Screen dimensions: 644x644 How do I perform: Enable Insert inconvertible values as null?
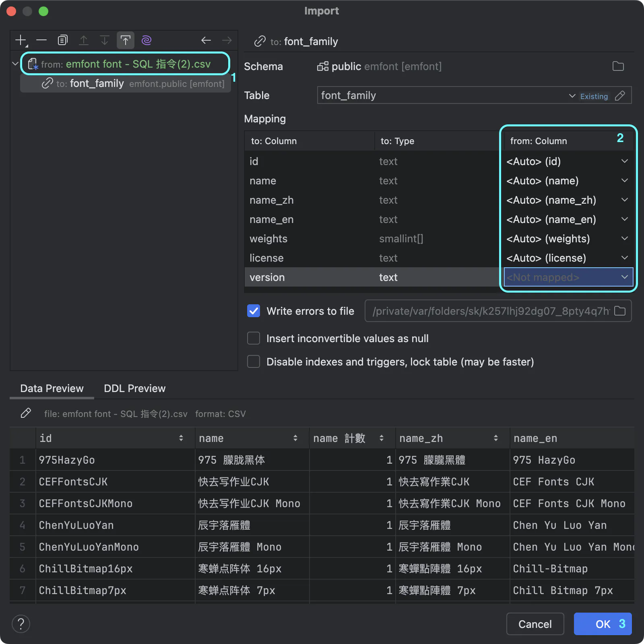click(x=254, y=339)
